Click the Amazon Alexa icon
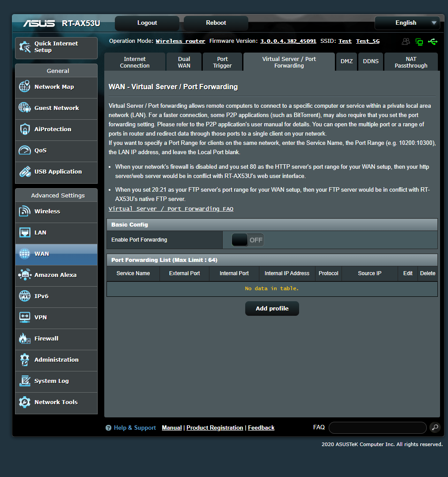448x477 pixels. (25, 275)
